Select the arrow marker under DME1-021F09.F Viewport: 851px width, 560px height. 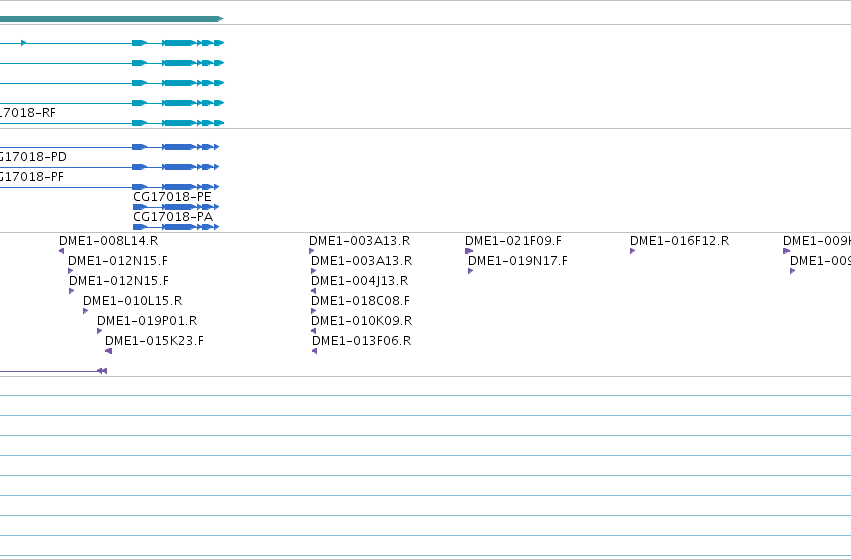[x=469, y=251]
